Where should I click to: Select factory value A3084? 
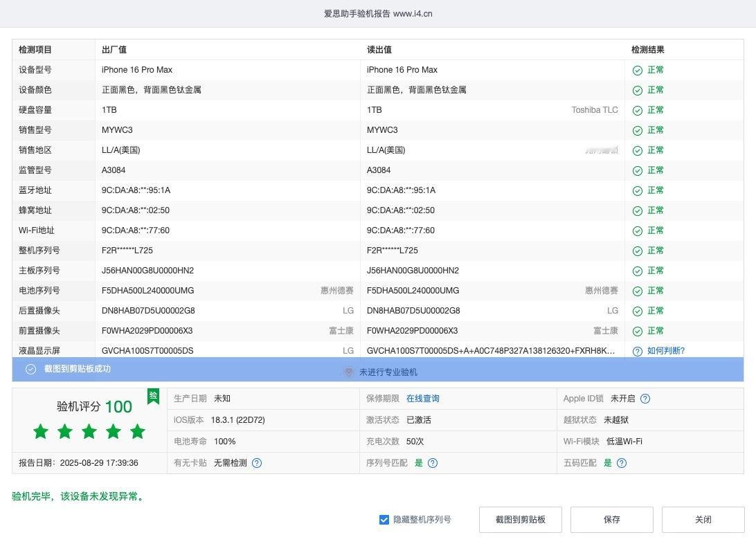(x=114, y=170)
